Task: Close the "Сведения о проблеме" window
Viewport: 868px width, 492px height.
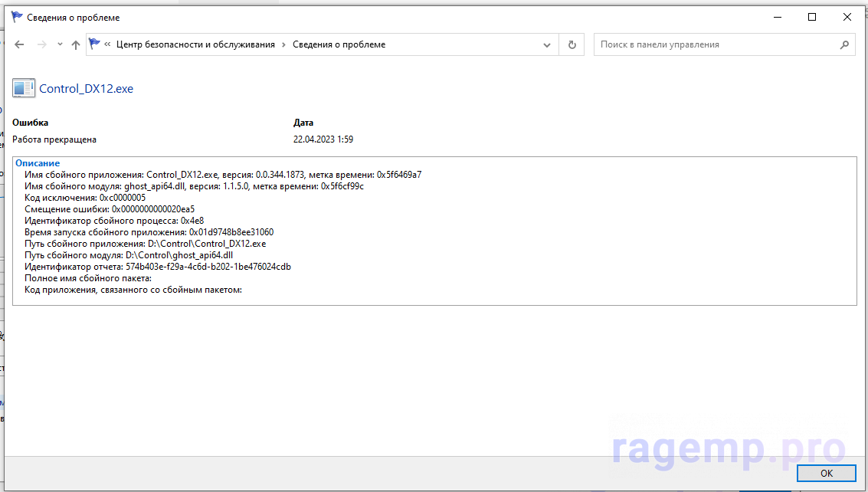Action: tap(847, 17)
